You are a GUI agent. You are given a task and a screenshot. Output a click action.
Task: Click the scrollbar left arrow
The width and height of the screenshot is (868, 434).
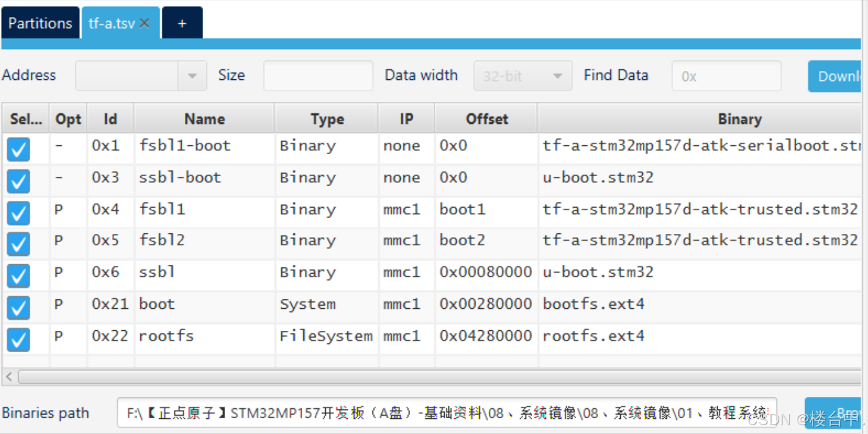click(x=9, y=377)
